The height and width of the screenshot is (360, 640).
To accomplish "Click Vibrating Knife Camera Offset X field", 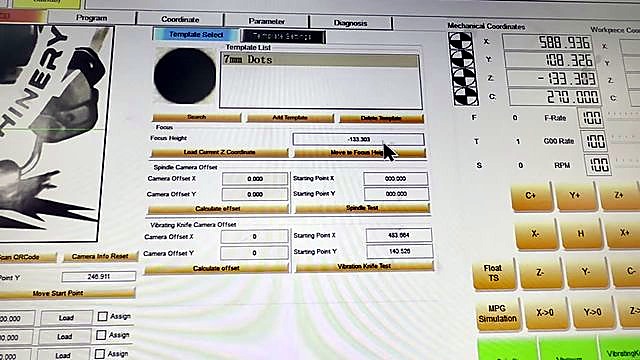I will pyautogui.click(x=254, y=236).
